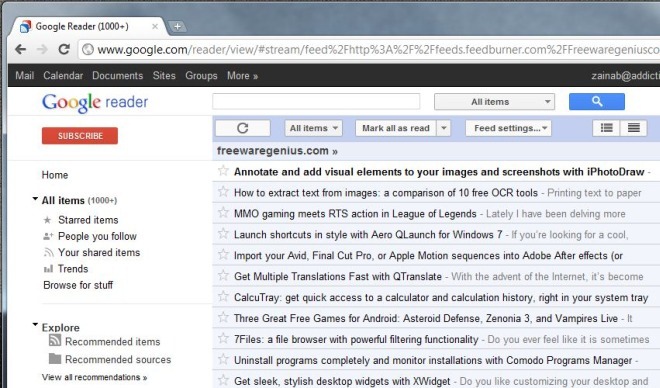Star the Three Great Free Games article
Viewport: 660px width, 388px height.
[x=223, y=317]
